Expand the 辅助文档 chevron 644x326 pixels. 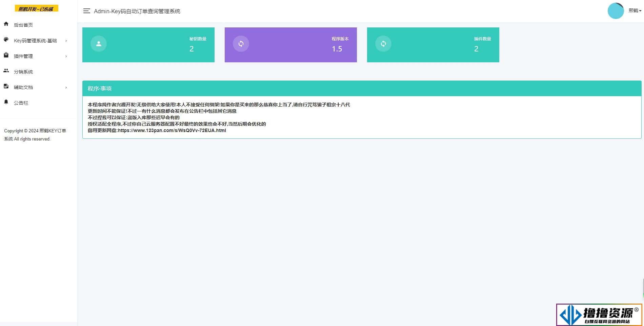coord(66,87)
